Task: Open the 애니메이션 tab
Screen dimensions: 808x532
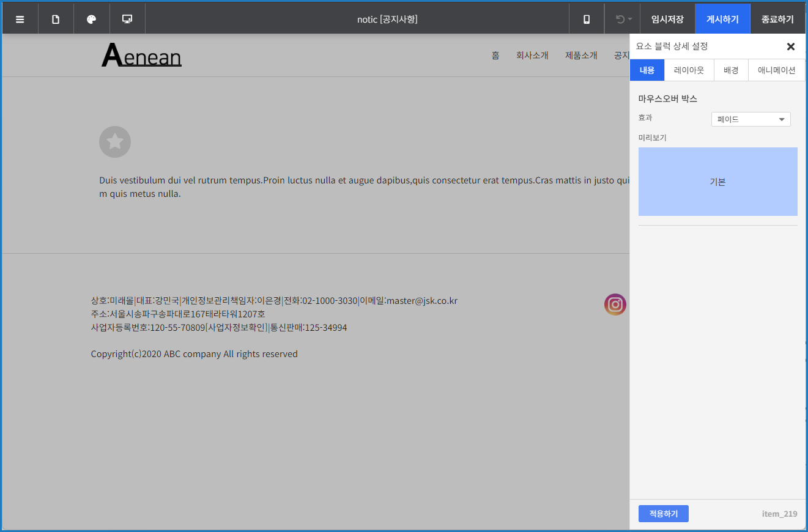Action: pyautogui.click(x=776, y=70)
